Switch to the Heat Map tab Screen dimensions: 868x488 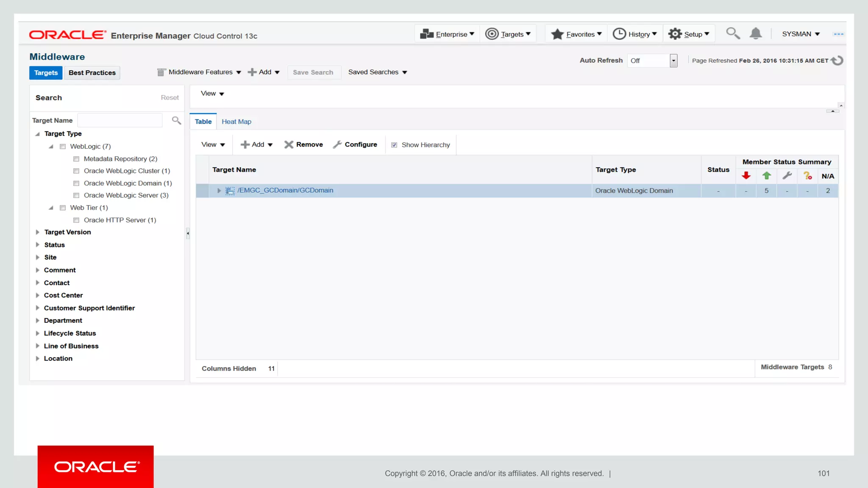click(236, 122)
